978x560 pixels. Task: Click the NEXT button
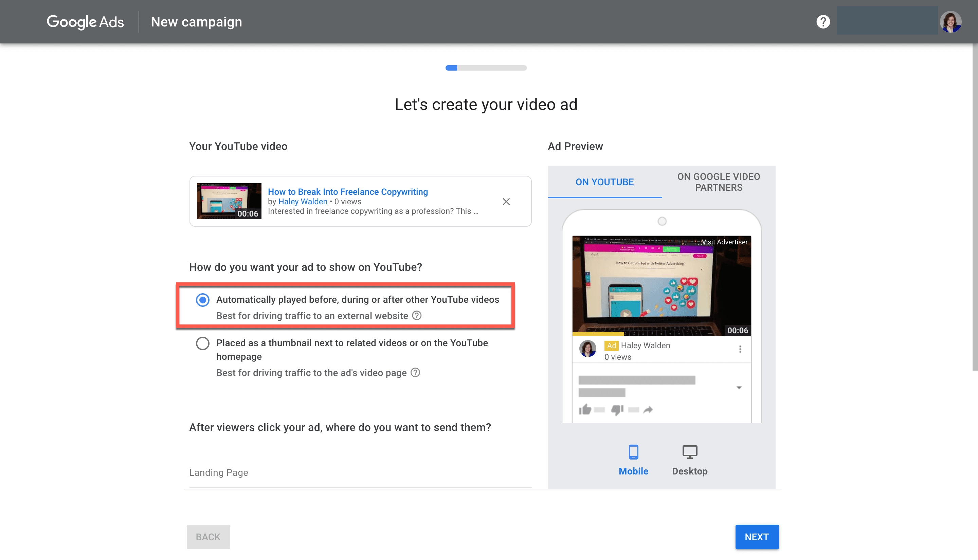click(756, 537)
